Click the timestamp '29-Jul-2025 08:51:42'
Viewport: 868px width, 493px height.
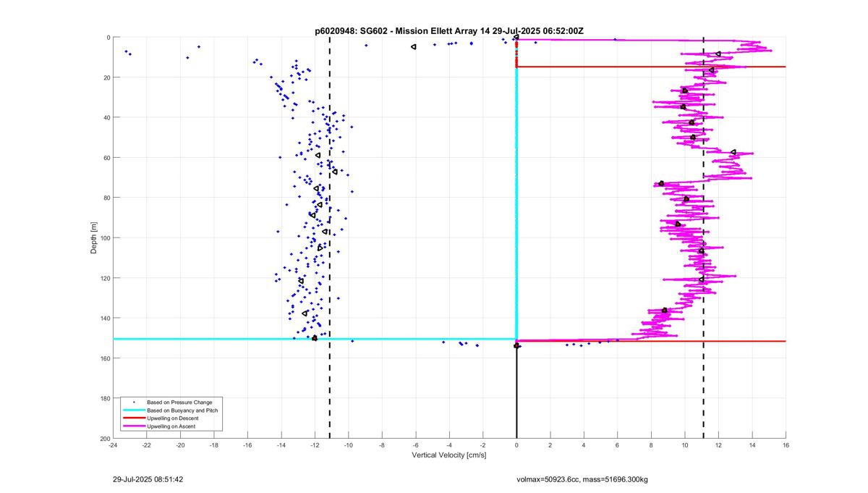pos(148,479)
